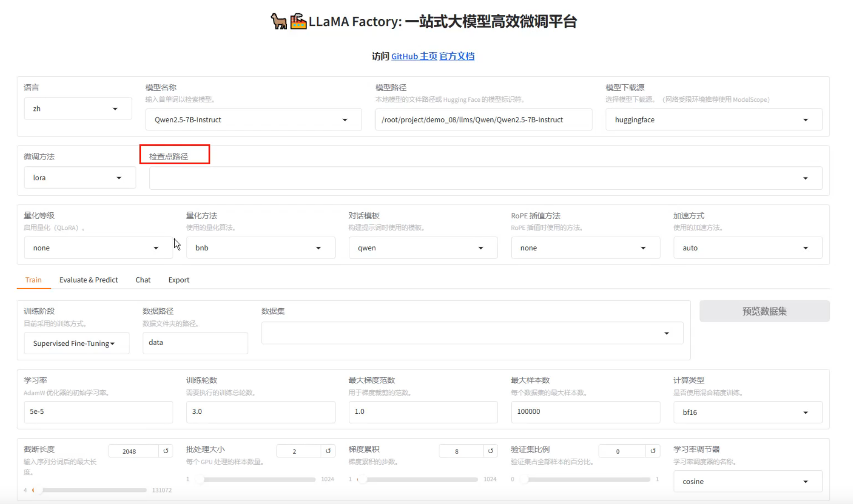Screen dimensions: 853x504
Task: Click the 模型路径 input field
Action: 483,120
